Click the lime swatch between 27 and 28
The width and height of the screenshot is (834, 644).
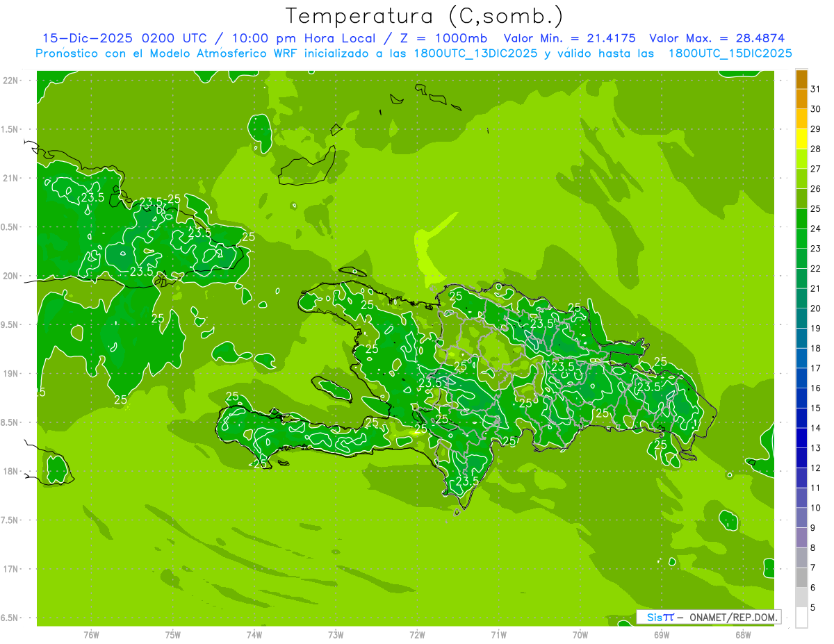tap(801, 158)
